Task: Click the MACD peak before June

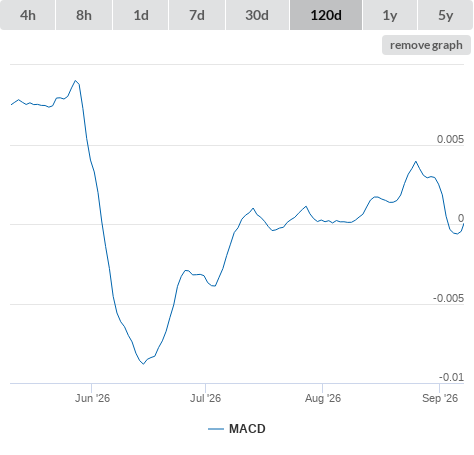Action: tap(76, 81)
